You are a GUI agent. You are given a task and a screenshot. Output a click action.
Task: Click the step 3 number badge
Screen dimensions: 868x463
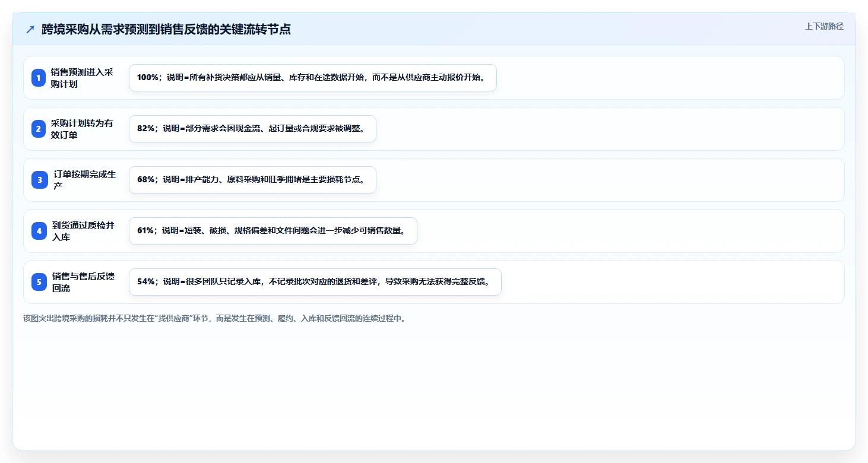tap(40, 180)
